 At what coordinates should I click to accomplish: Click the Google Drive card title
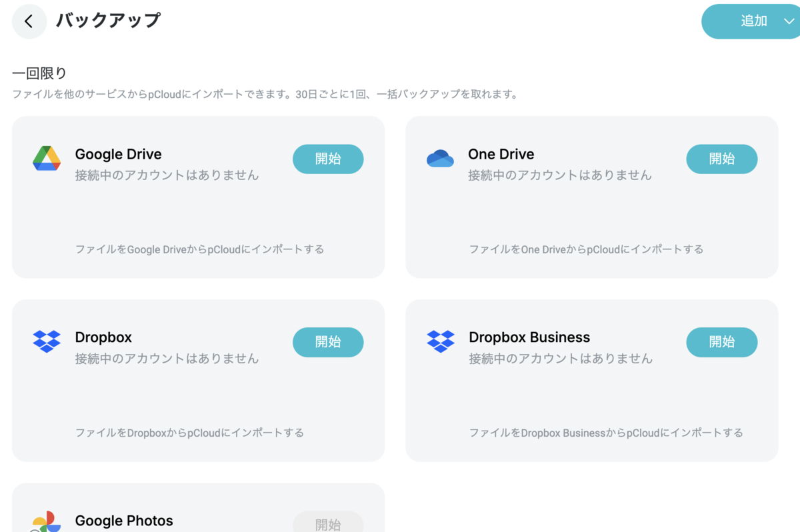click(x=118, y=154)
